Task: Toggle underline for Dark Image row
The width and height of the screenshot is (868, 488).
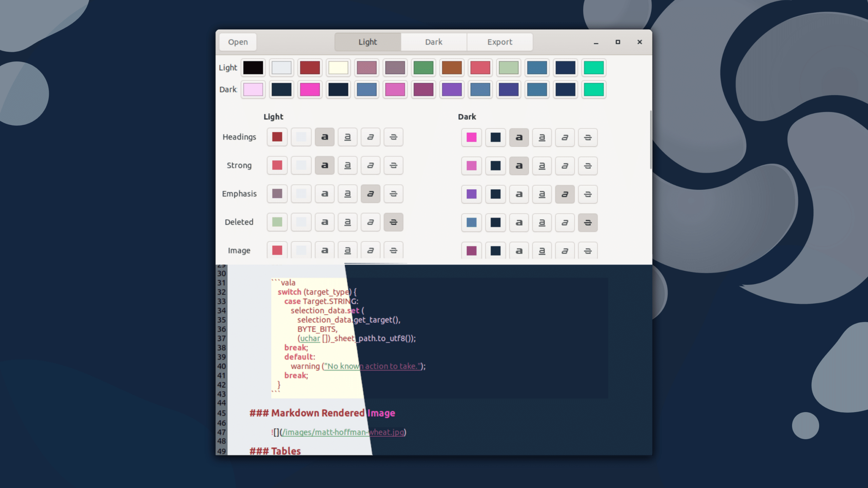Action: pos(542,251)
